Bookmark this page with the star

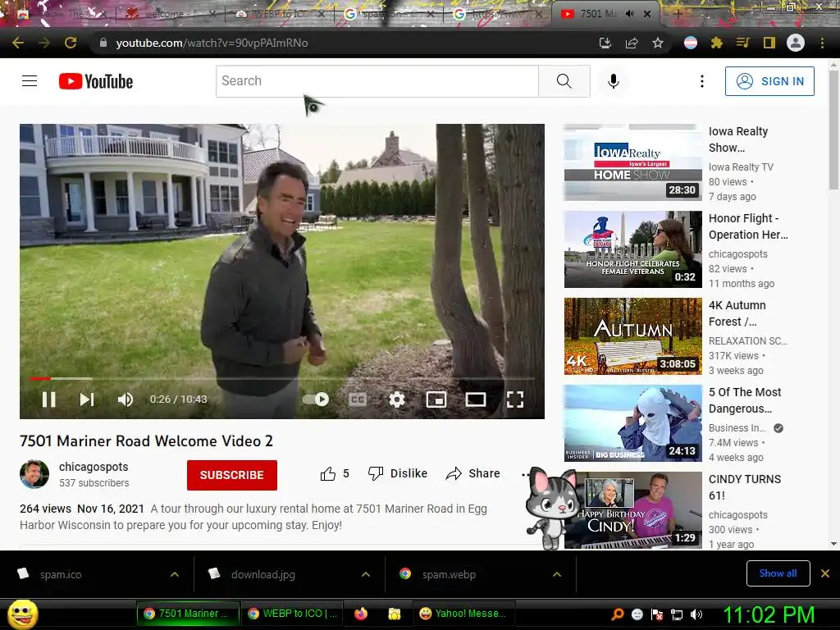click(658, 43)
